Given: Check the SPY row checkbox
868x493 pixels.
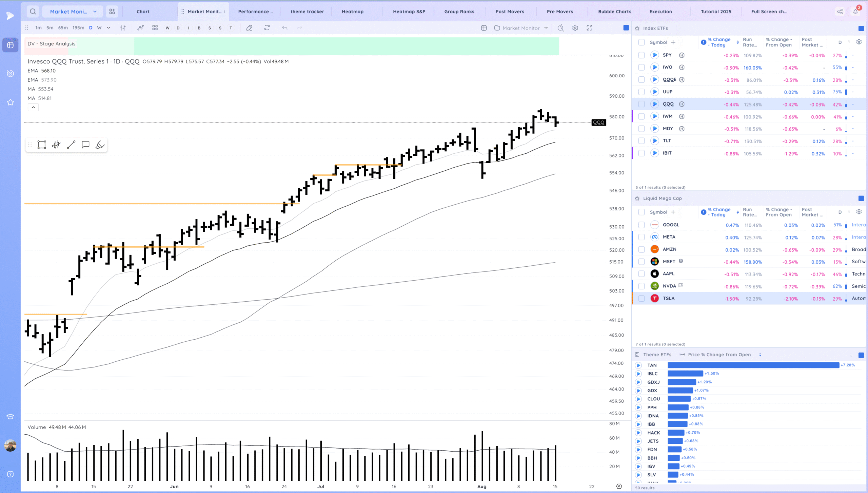Looking at the screenshot, I should [641, 55].
